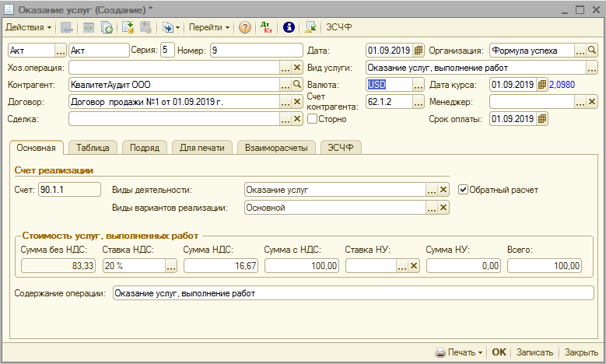Open Ставка НДС selection button

click(x=170, y=265)
